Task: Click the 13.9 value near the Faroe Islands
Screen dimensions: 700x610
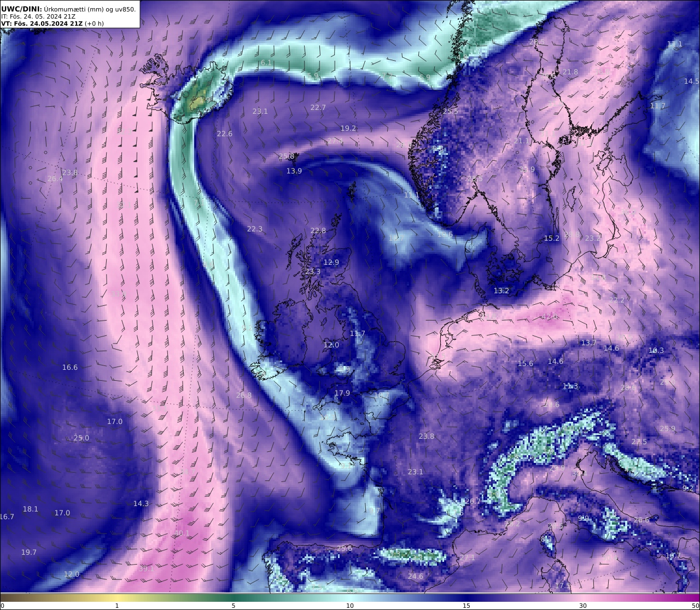Action: (x=294, y=171)
